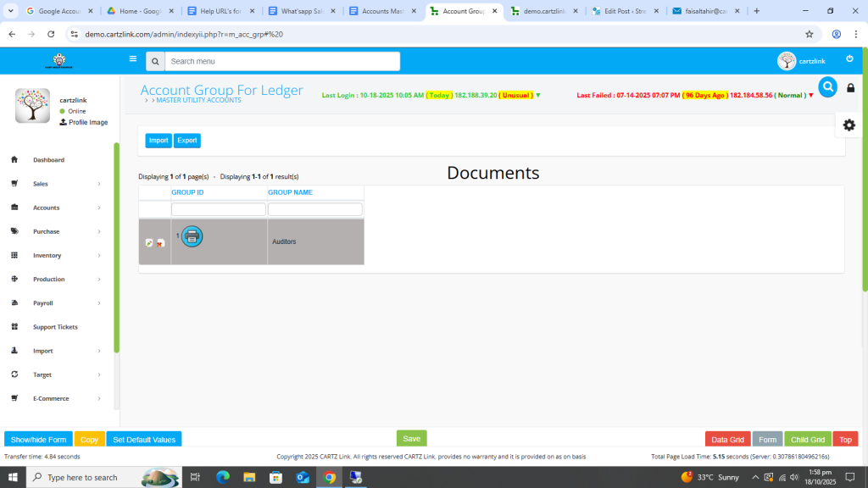The image size is (868, 488).
Task: Click the GROUP NAME filter field
Action: pyautogui.click(x=314, y=209)
